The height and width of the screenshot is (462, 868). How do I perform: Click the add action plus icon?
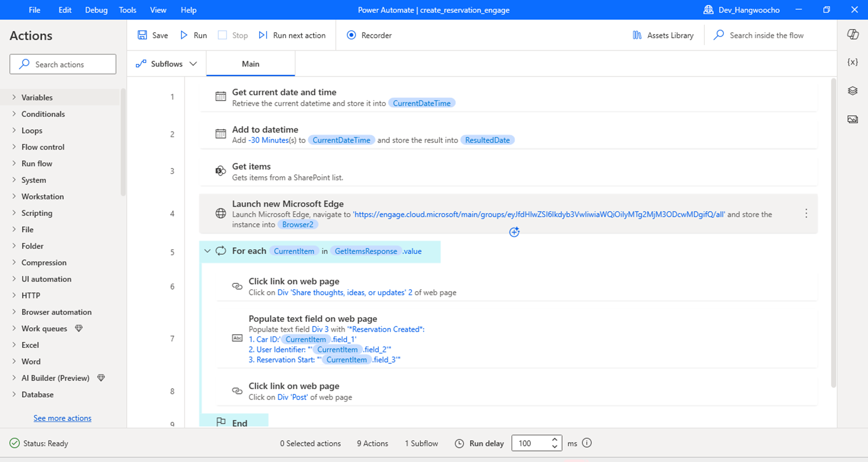514,232
